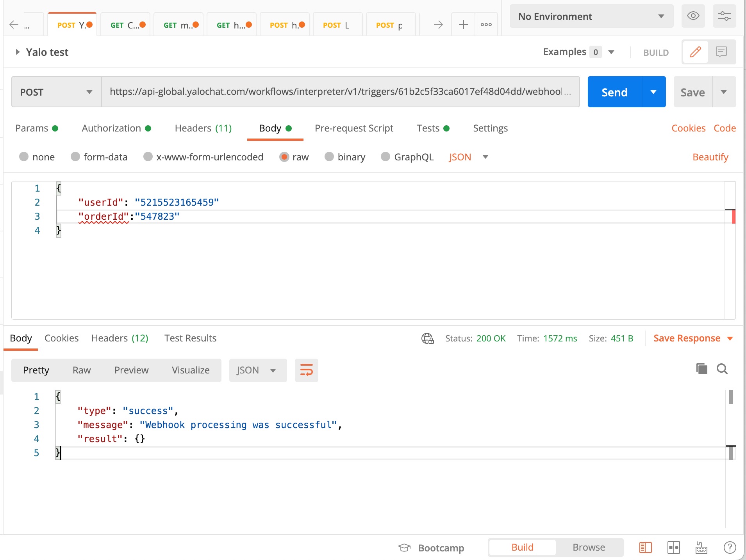Send the POST request
746x560 pixels.
[x=614, y=92]
